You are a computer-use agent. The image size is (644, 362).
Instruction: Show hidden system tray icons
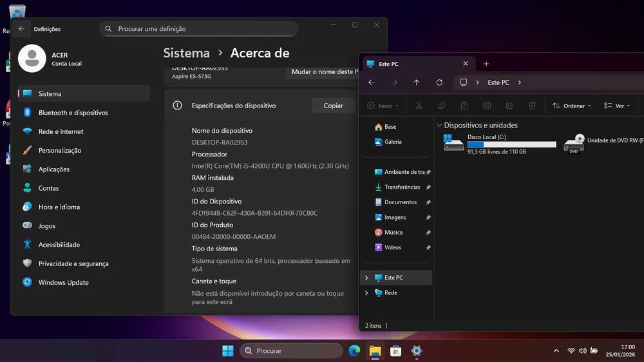click(x=556, y=351)
